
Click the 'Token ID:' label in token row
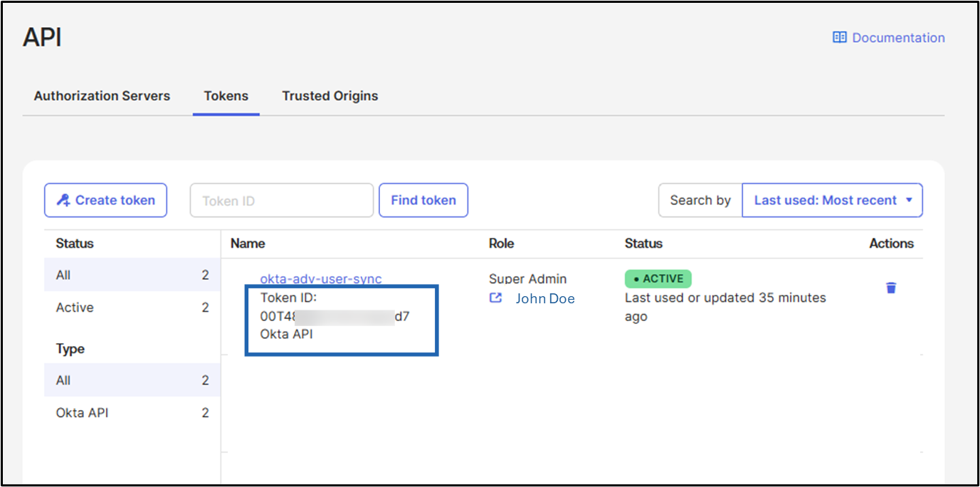tap(288, 298)
